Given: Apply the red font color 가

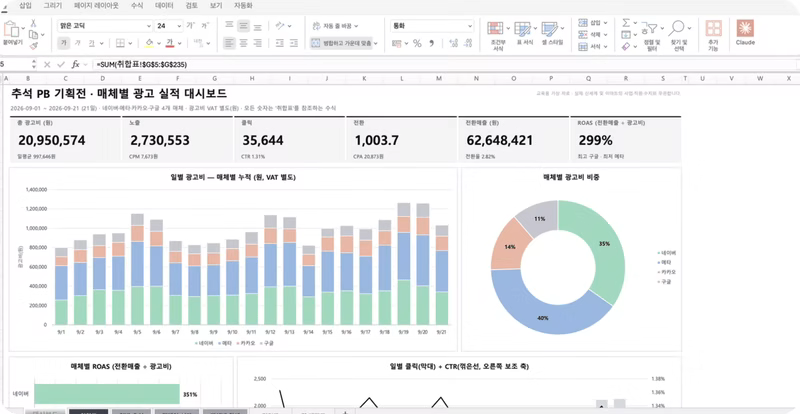Looking at the screenshot, I should click(170, 43).
